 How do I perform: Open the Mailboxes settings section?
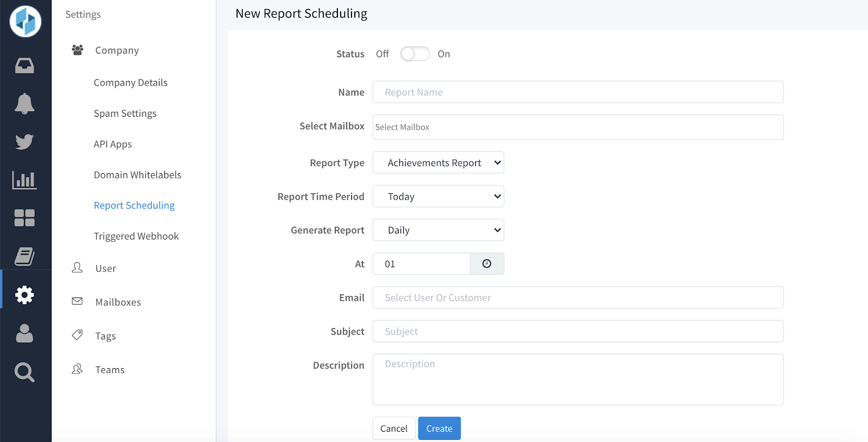118,302
